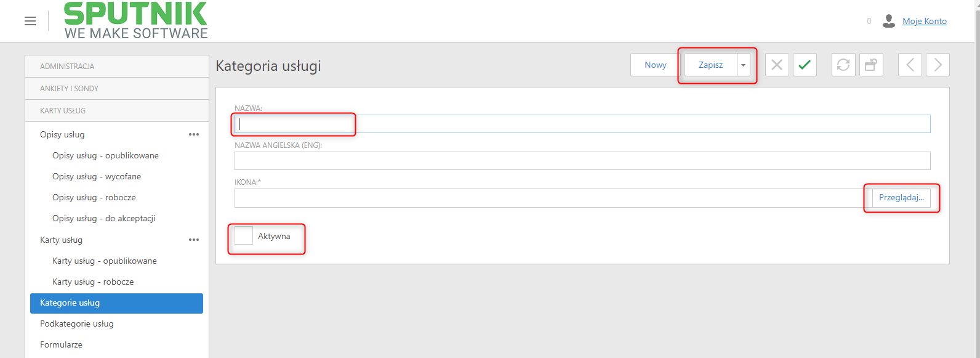Image resolution: width=980 pixels, height=358 pixels.
Task: Click the lock icon in toolbar
Action: 871,65
